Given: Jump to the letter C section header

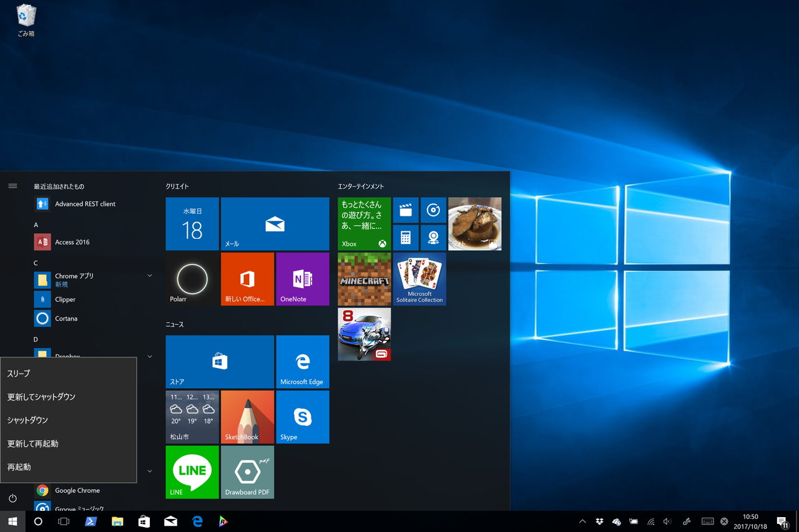Looking at the screenshot, I should coord(36,263).
